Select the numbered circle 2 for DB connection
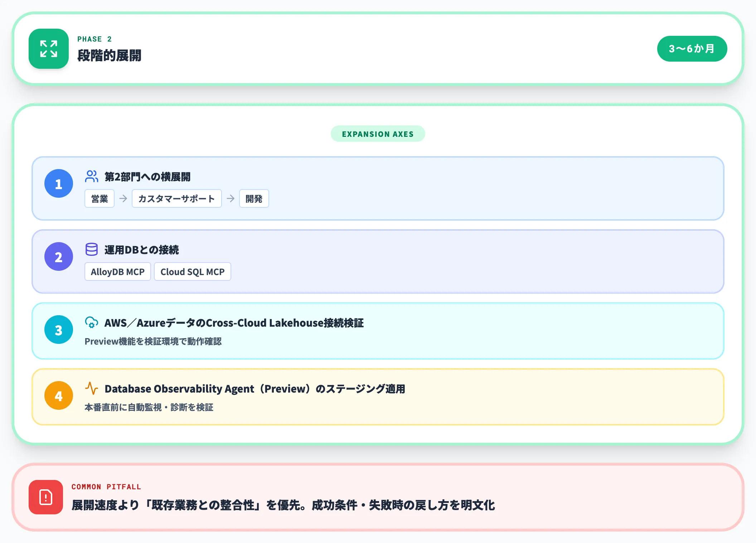Image resolution: width=756 pixels, height=543 pixels. click(58, 256)
